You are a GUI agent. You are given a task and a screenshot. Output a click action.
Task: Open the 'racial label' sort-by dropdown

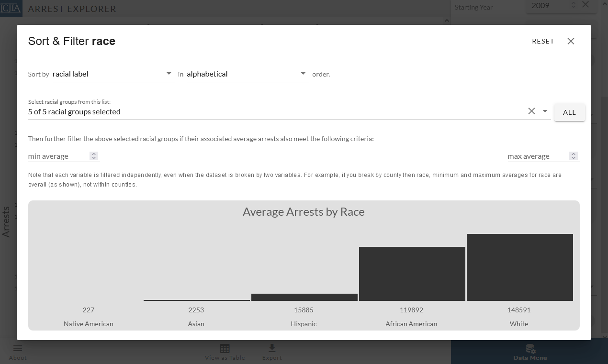click(x=113, y=74)
